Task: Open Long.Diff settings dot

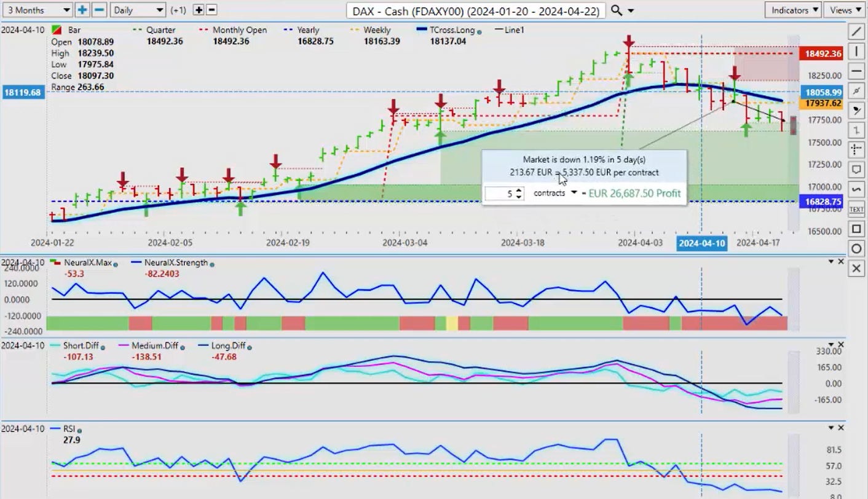Action: coord(249,347)
